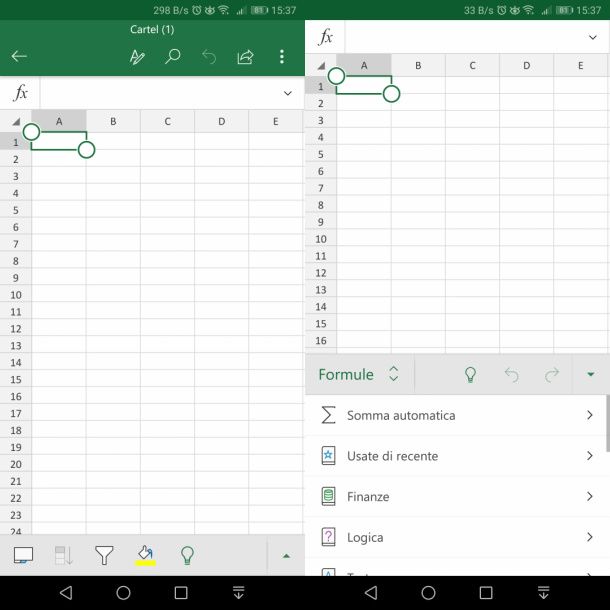Viewport: 610px width, 610px height.
Task: Expand the formula bar chevron in left screen
Action: click(287, 93)
